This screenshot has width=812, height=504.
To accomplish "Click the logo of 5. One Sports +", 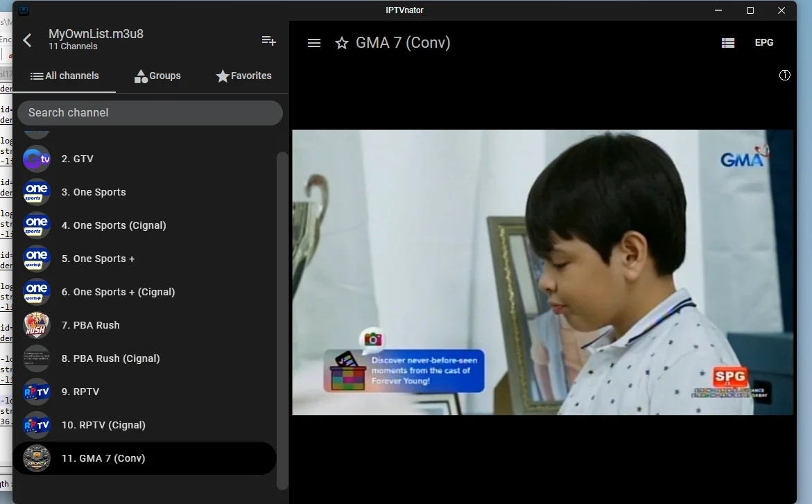I will [x=37, y=259].
